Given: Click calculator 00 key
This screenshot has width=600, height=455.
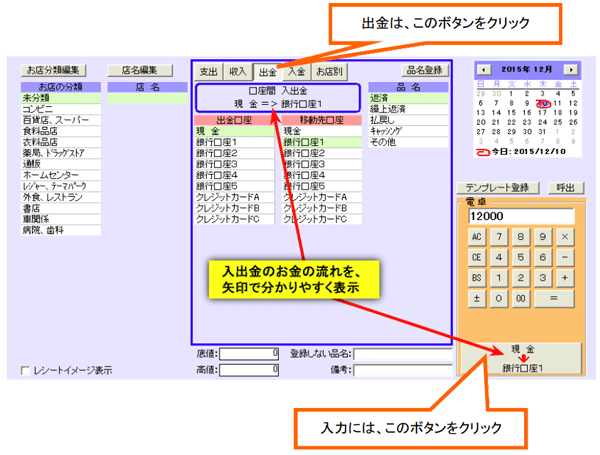Looking at the screenshot, I should pos(521,298).
